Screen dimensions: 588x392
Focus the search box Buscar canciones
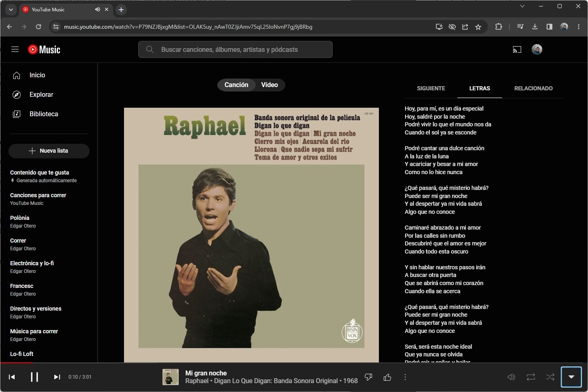(x=235, y=49)
